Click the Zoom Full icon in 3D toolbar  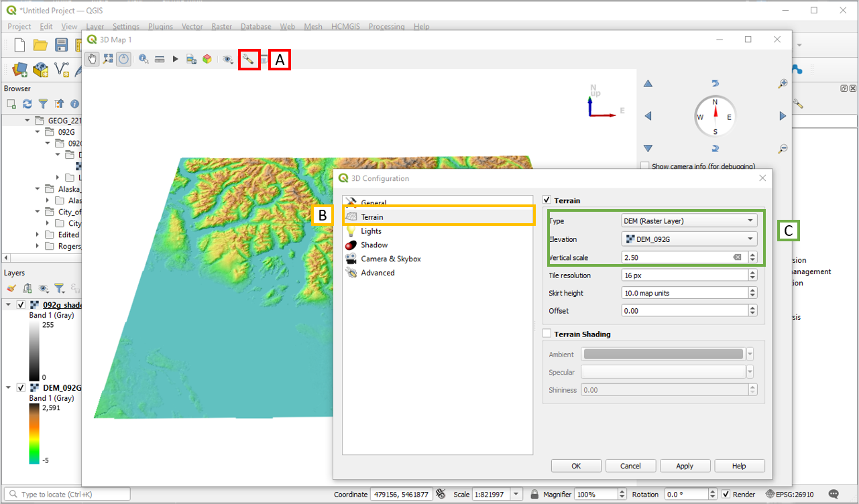[108, 59]
